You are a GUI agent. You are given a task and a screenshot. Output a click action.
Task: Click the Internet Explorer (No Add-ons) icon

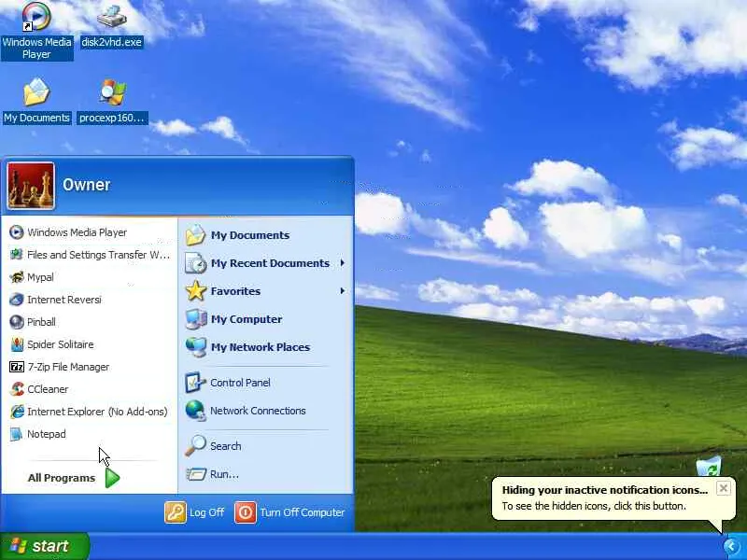click(17, 412)
